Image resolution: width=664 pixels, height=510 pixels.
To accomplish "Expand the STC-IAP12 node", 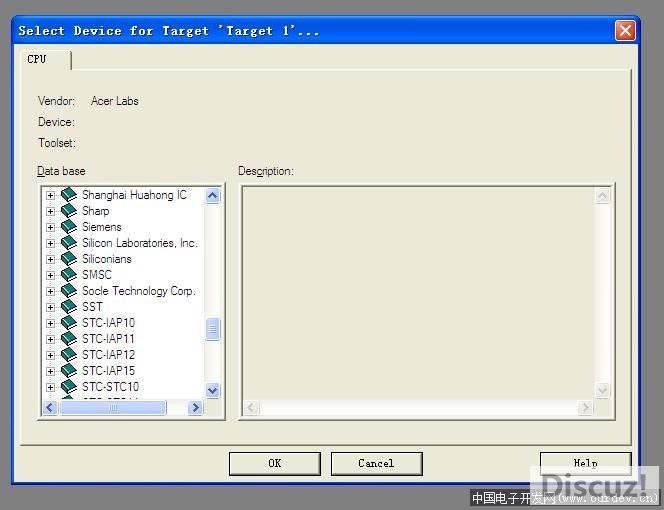I will (x=50, y=355).
